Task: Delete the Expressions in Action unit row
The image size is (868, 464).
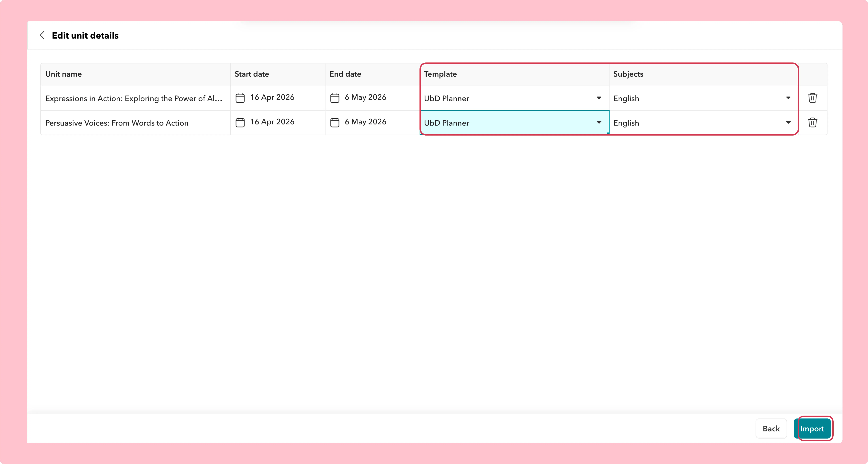Action: click(812, 98)
